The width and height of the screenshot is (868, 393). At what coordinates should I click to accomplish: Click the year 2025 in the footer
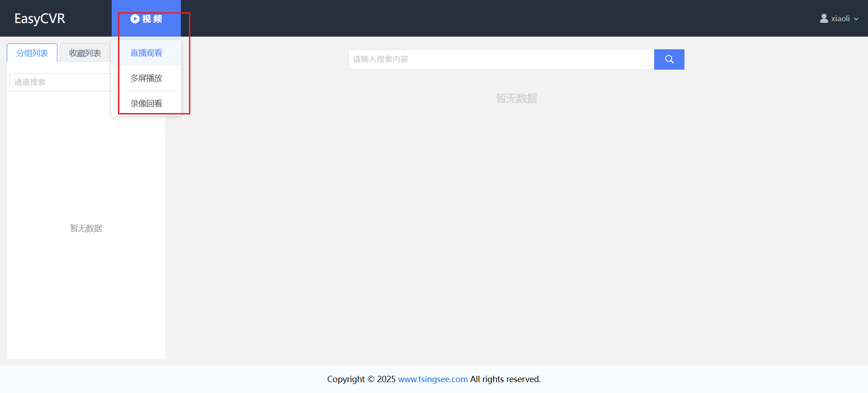[x=386, y=379]
